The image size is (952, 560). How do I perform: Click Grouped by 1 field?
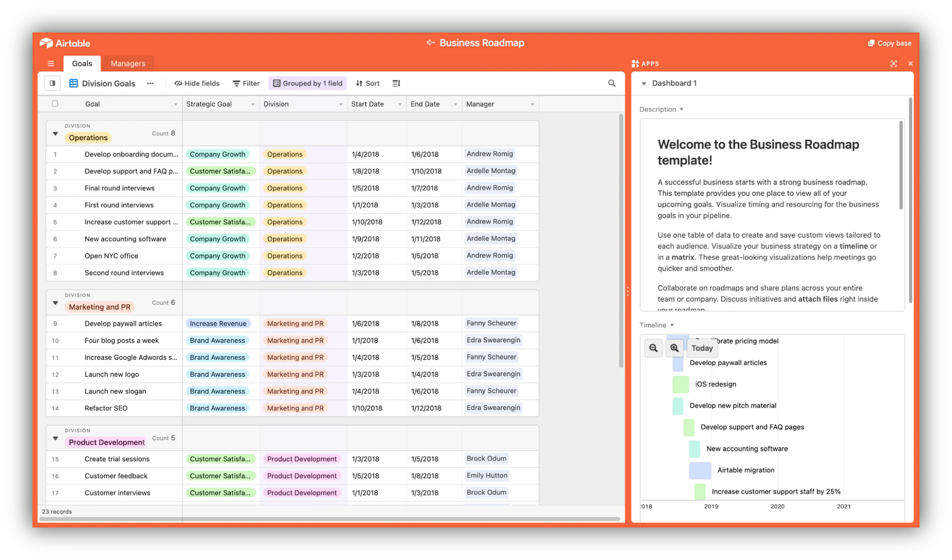308,83
